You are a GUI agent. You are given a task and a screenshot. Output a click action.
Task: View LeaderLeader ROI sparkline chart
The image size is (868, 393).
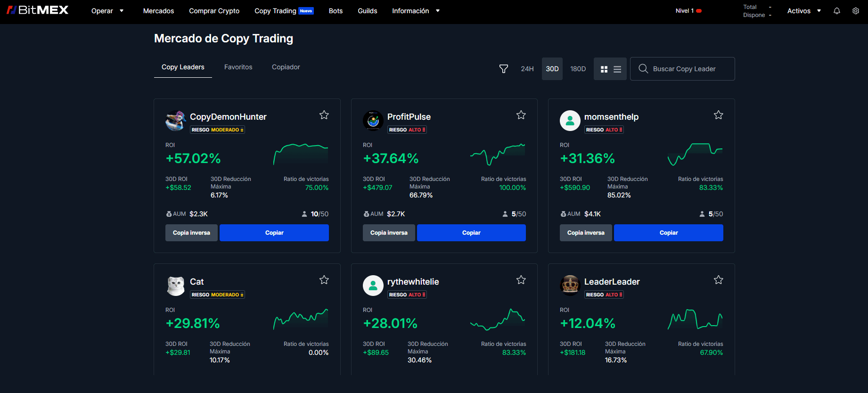tap(695, 319)
